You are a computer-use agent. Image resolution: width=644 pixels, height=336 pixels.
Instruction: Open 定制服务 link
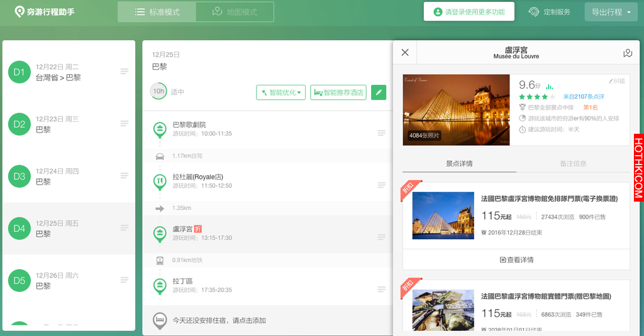click(x=550, y=12)
